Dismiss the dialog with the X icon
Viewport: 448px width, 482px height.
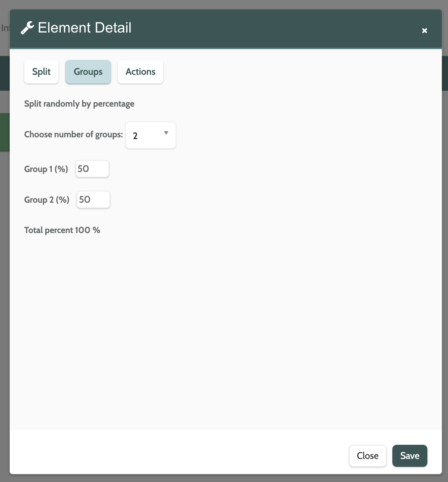tap(425, 31)
